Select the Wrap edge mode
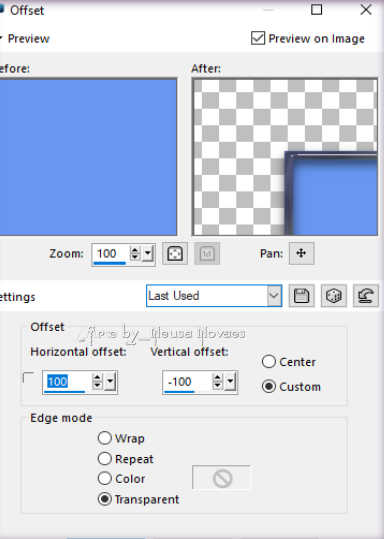 click(x=105, y=438)
